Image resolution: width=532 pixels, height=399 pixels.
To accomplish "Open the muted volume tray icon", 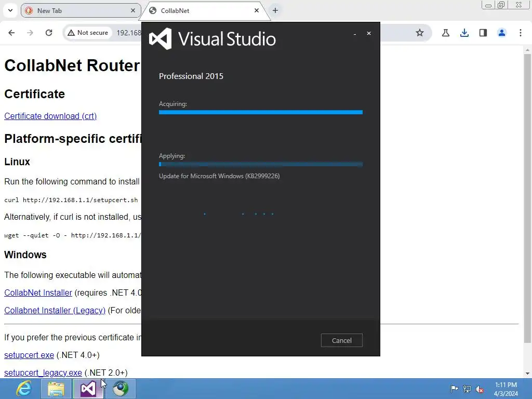I will (480, 389).
